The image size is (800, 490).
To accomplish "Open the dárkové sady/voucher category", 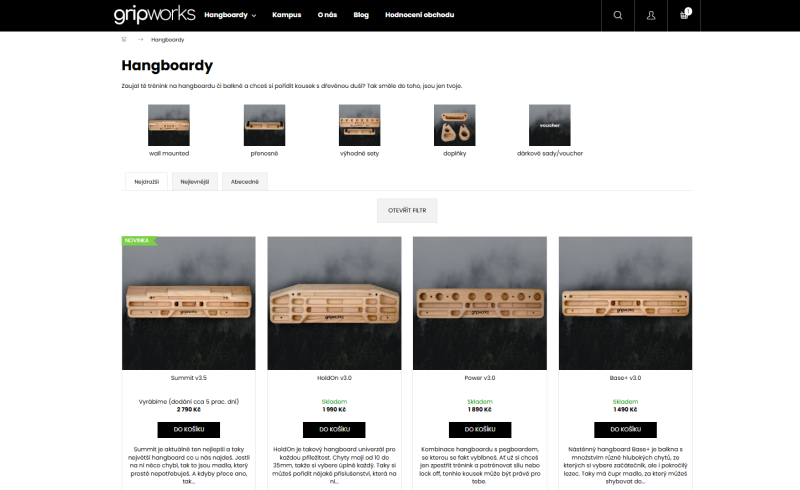I will (549, 125).
